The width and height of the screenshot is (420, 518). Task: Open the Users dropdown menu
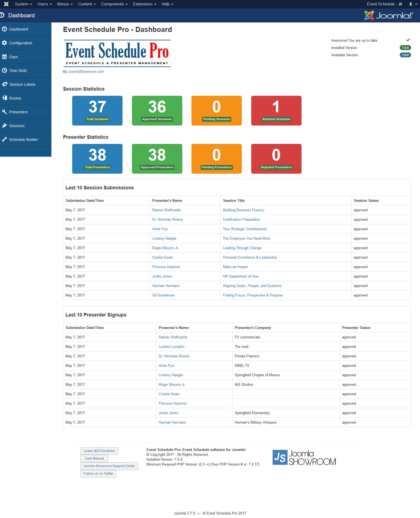(x=45, y=4)
